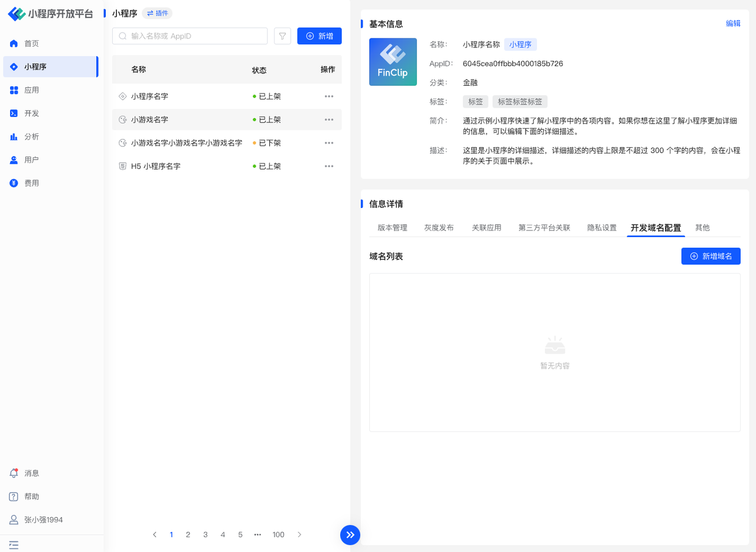This screenshot has height=552, width=756.
Task: Open the 首页 home sidebar item
Action: point(31,44)
